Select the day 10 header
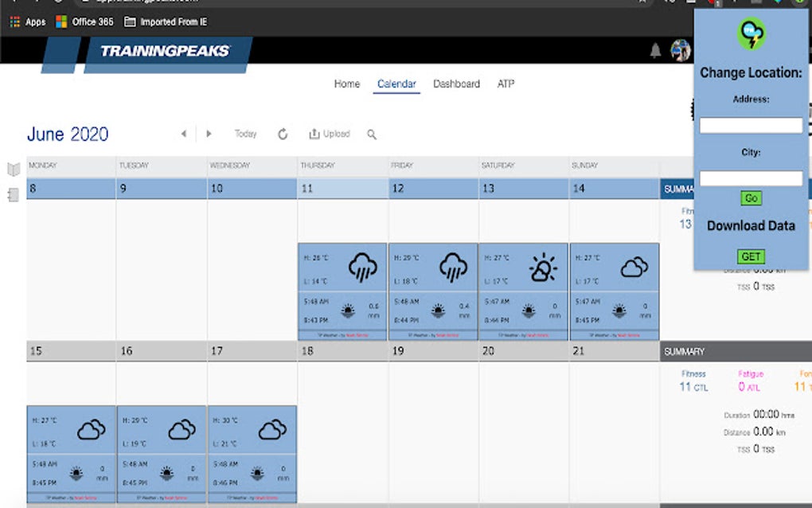The width and height of the screenshot is (812, 508). 252,189
